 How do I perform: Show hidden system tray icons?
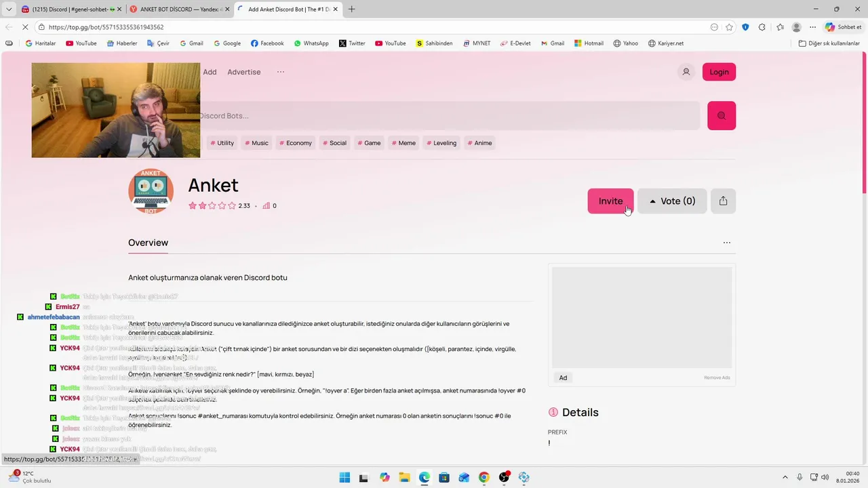pos(785,477)
